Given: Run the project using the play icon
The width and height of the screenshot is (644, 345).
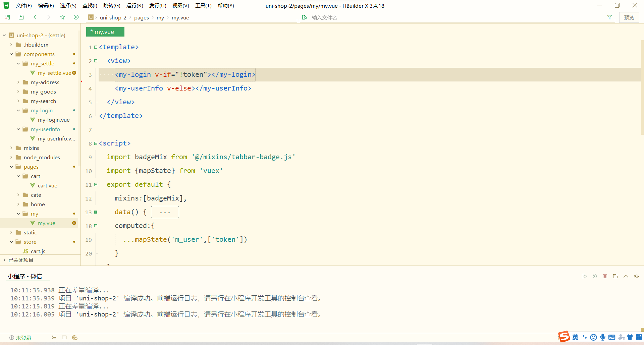Looking at the screenshot, I should tap(76, 17).
